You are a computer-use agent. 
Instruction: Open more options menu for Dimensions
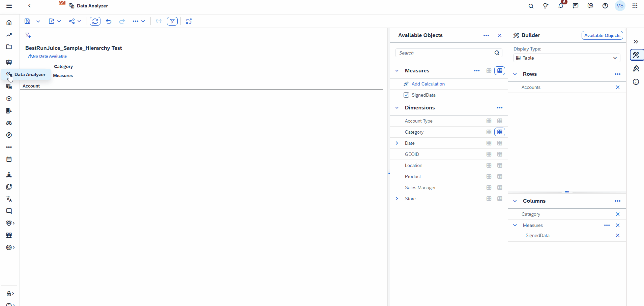tap(500, 108)
